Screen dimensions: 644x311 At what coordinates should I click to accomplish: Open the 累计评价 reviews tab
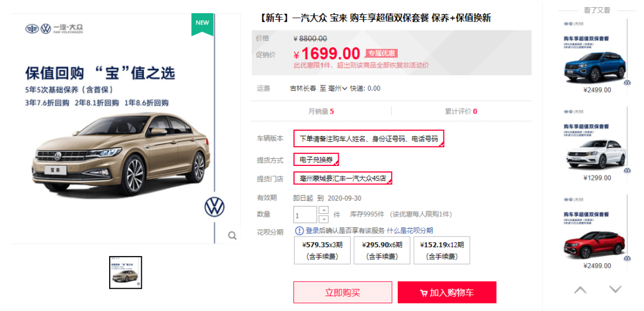click(461, 111)
